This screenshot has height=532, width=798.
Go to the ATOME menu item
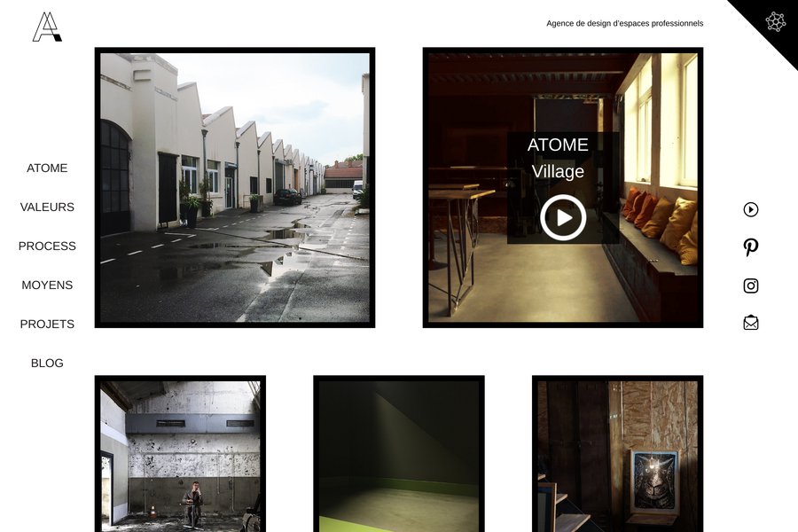pyautogui.click(x=47, y=168)
